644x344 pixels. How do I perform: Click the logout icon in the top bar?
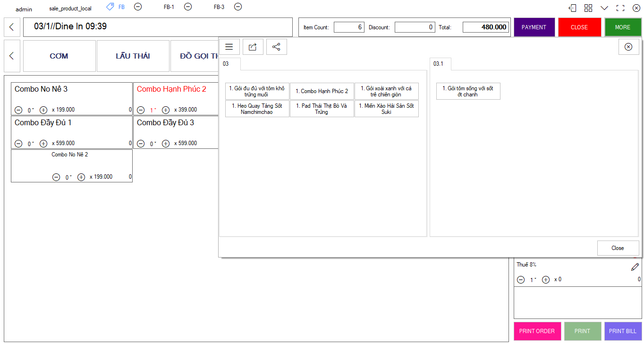(x=572, y=8)
